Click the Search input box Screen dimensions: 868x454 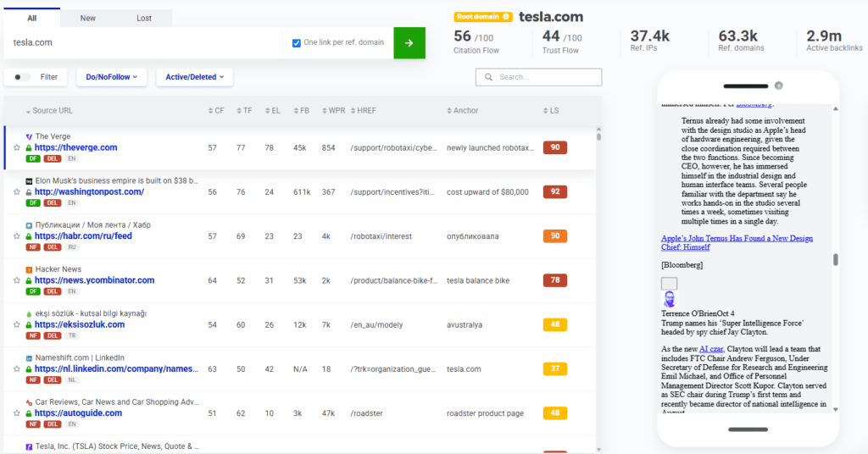tap(538, 77)
